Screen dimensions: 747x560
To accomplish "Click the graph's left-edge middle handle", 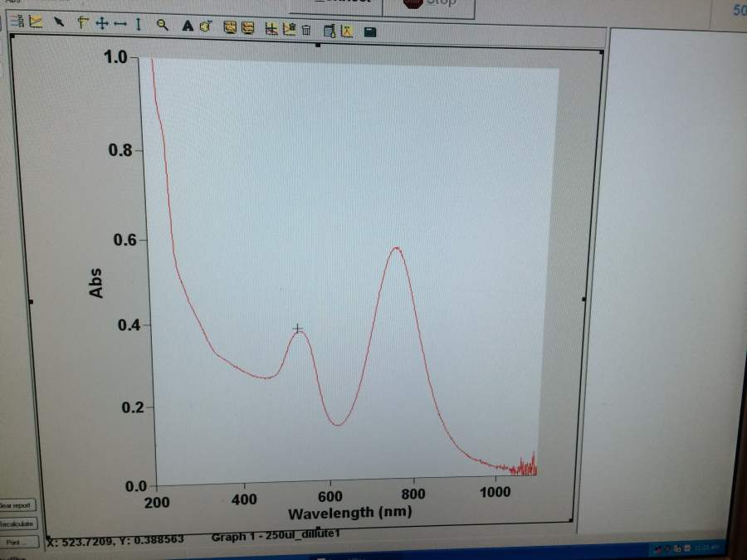I will (31, 302).
